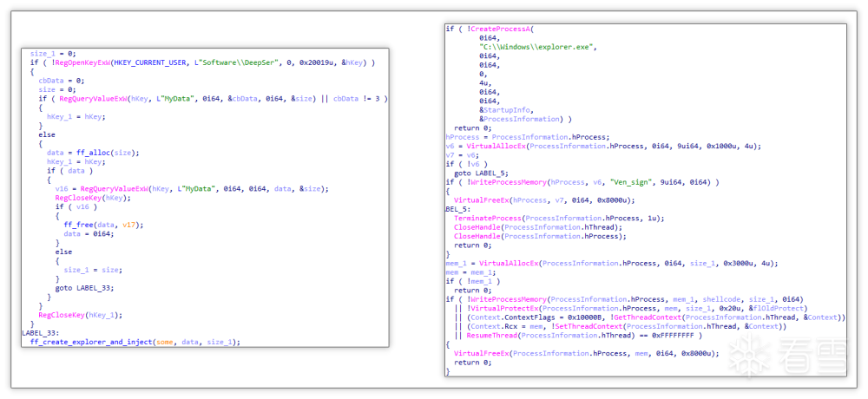Select the 'v16 = RegQueryValueExW' assignment line

[192, 189]
